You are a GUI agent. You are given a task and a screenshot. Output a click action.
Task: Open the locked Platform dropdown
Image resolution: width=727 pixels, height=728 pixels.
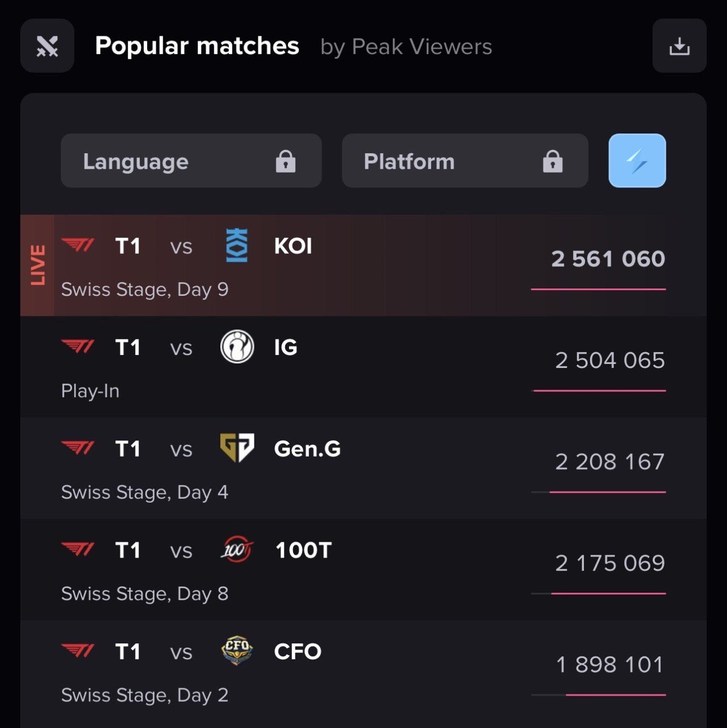[465, 161]
